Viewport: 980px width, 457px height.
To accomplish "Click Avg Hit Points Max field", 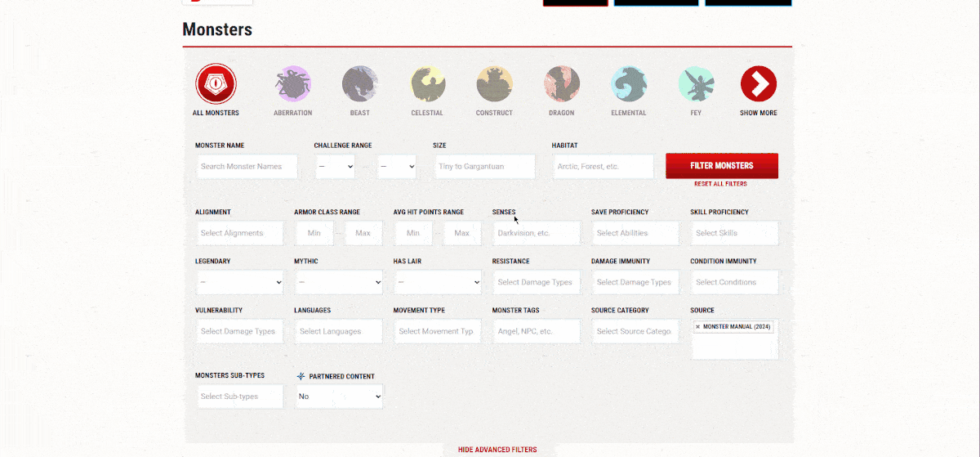I will 462,233.
